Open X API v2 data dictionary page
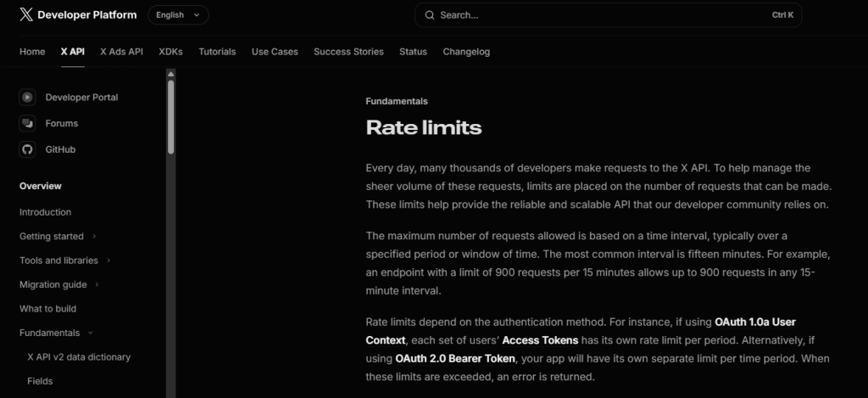Viewport: 868px width, 398px height. click(x=79, y=357)
